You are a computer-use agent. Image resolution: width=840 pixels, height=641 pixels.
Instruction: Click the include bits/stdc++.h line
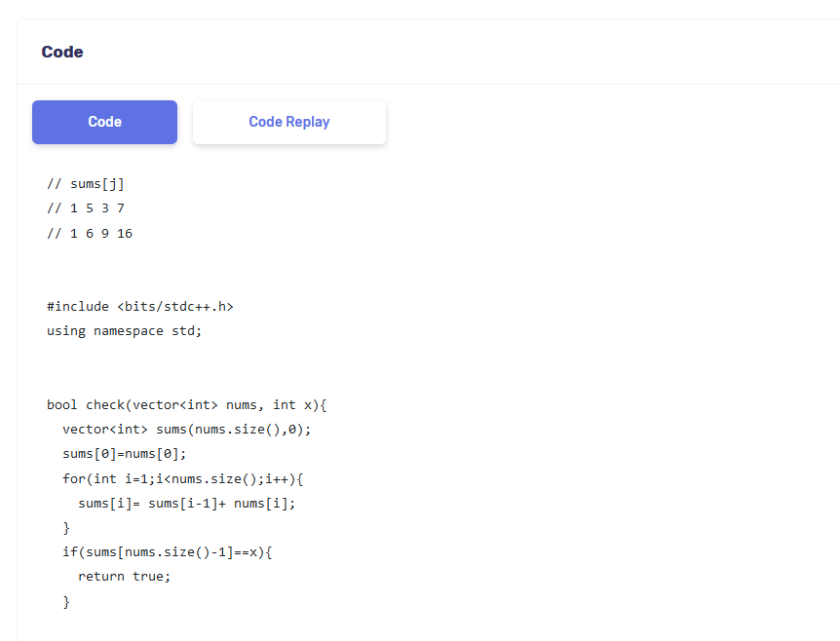141,306
